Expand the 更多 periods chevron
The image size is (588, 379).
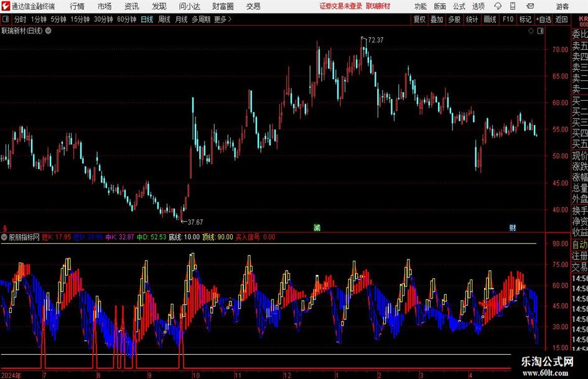[223, 19]
